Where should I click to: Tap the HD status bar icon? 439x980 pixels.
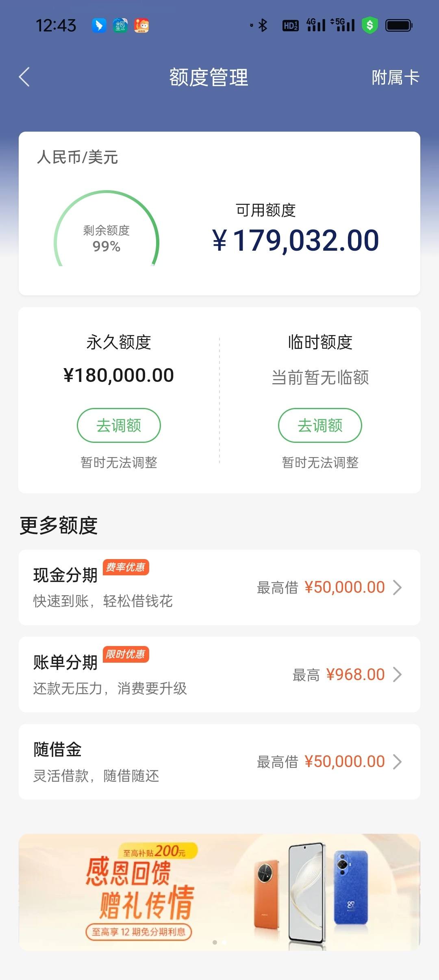tap(290, 26)
